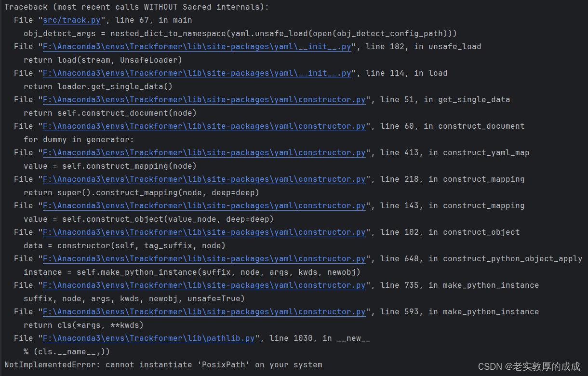Open the src/track.py link at line 67
This screenshot has width=588, height=376.
71,20
